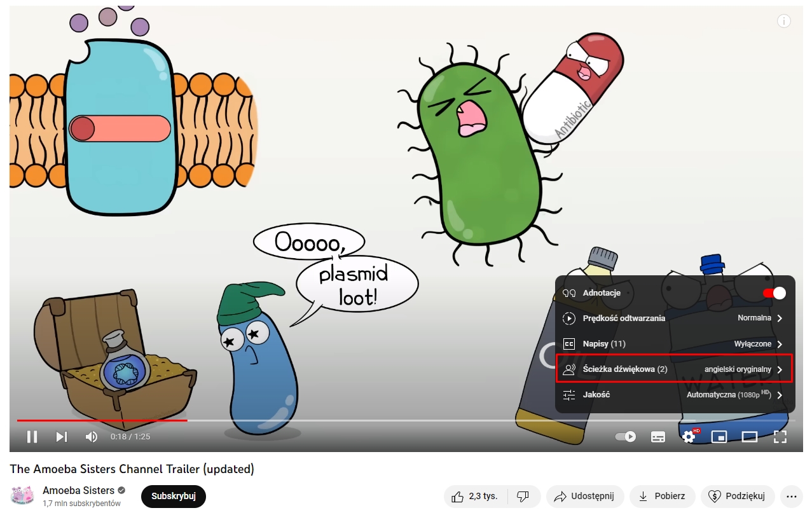Open the Amoeba Sisters channel avatar
Screen dimensions: 812x515
point(22,496)
